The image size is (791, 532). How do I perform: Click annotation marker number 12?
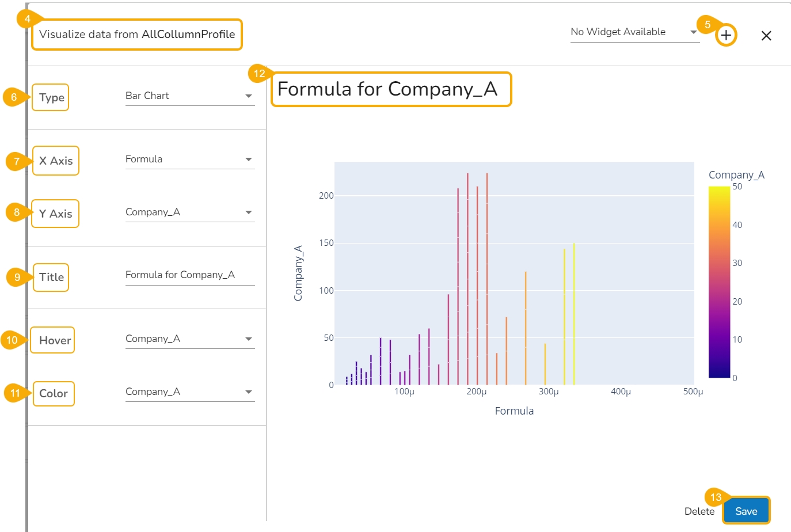coord(260,73)
